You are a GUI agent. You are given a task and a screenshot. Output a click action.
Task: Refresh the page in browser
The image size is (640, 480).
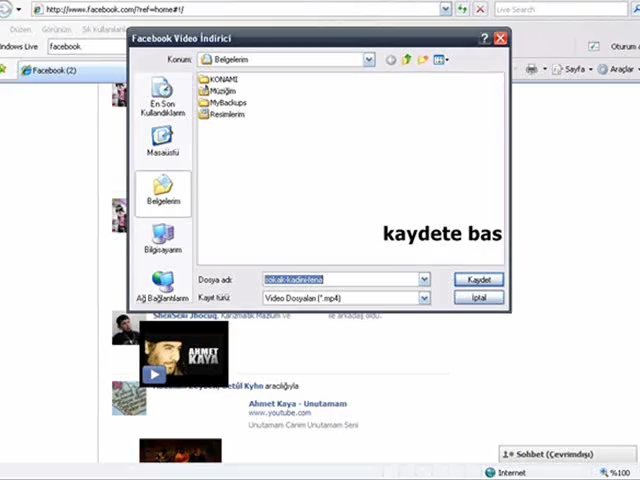[462, 9]
